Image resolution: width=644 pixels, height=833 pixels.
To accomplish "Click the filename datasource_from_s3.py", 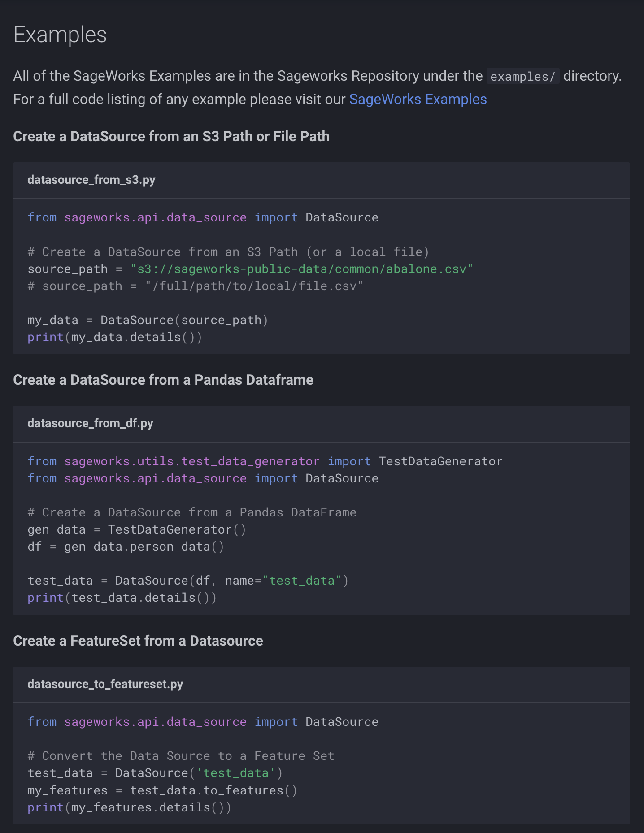I will pyautogui.click(x=91, y=180).
